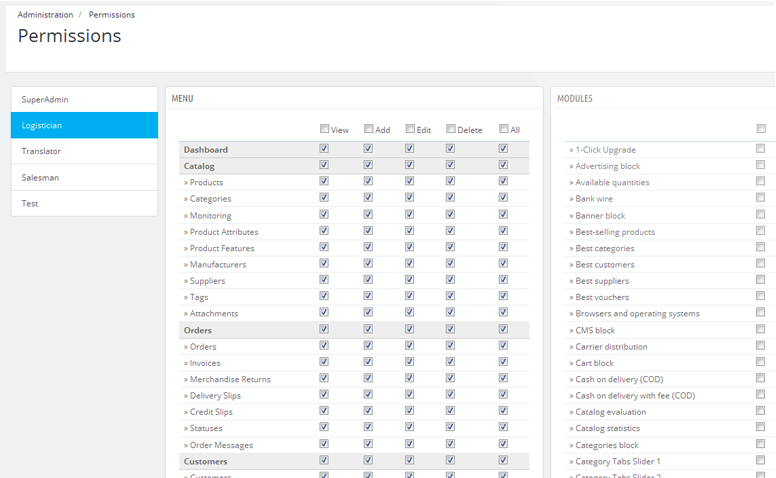Toggle Edit permission for Manufacturers
776x478 pixels.
(x=410, y=263)
